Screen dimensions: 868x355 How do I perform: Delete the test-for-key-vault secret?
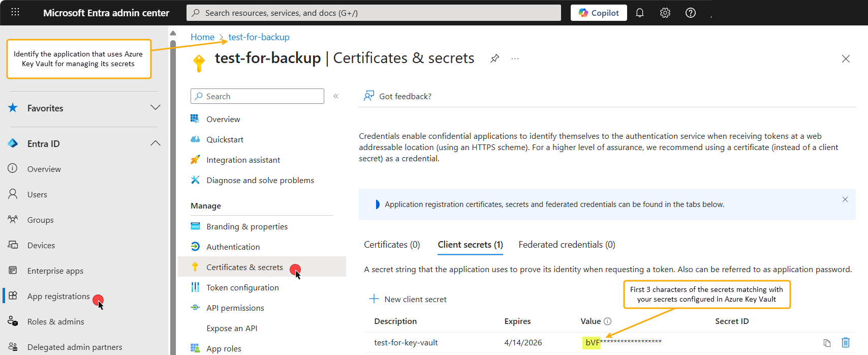click(x=846, y=342)
